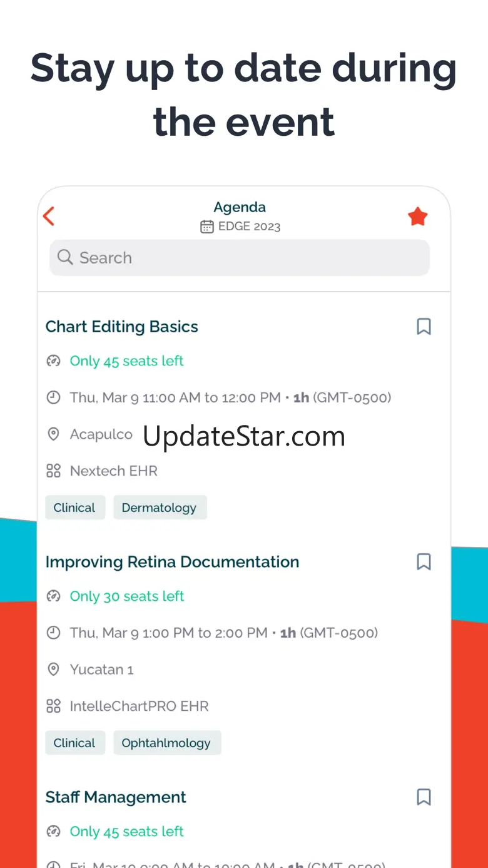
Task: Open the Staff Management session
Action: (116, 797)
